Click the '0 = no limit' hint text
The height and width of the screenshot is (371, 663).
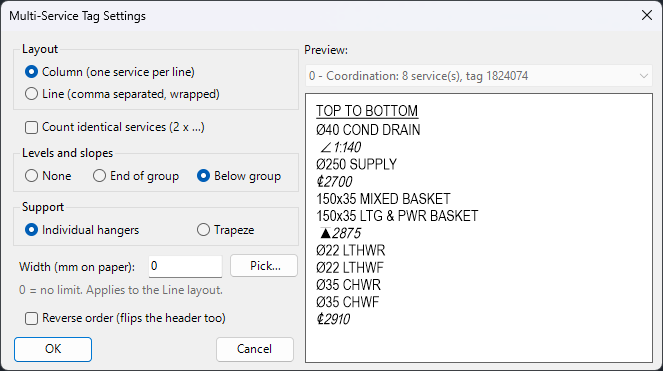coord(121,290)
